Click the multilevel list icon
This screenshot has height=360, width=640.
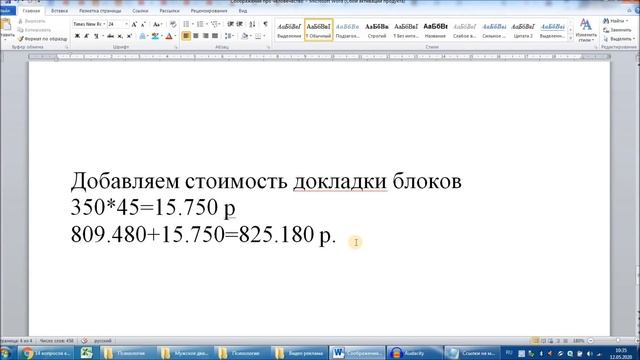[x=214, y=24]
